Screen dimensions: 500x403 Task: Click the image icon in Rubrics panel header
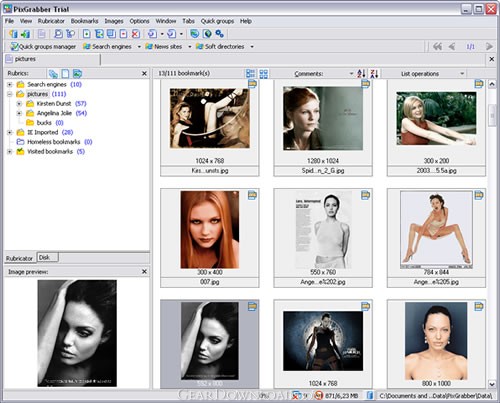coord(77,73)
